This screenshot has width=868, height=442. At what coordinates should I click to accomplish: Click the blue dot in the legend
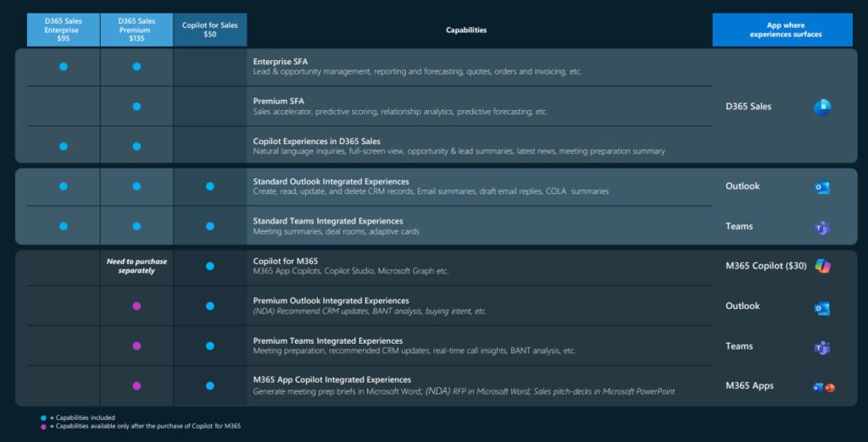click(x=43, y=417)
